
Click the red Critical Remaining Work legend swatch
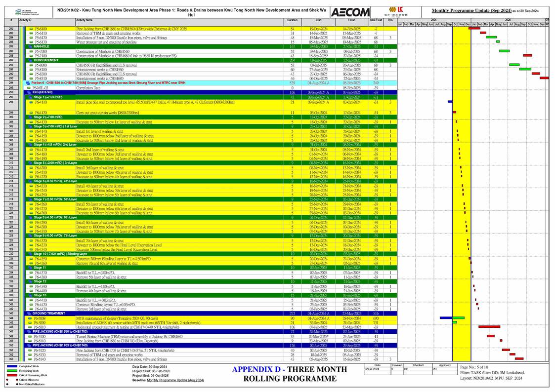tap(9, 375)
